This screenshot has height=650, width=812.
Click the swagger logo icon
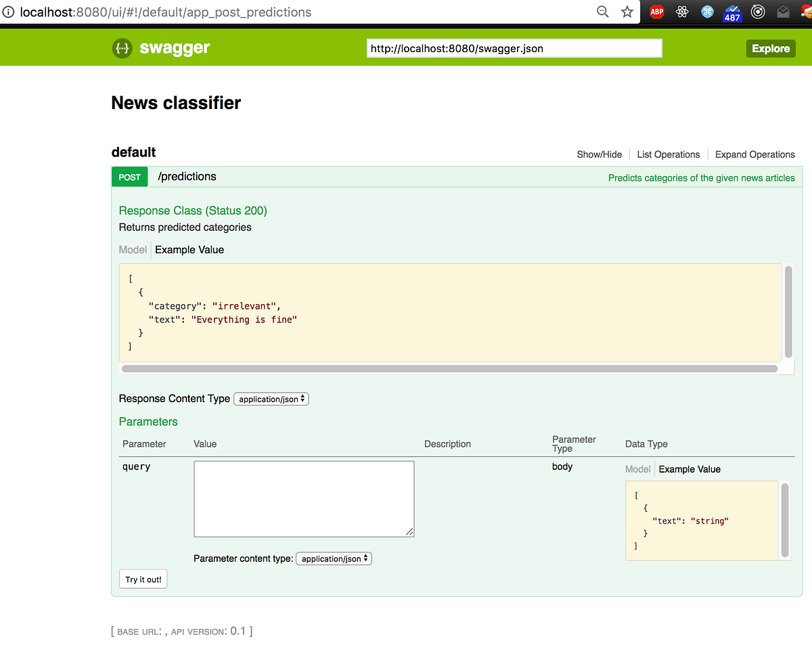[122, 48]
